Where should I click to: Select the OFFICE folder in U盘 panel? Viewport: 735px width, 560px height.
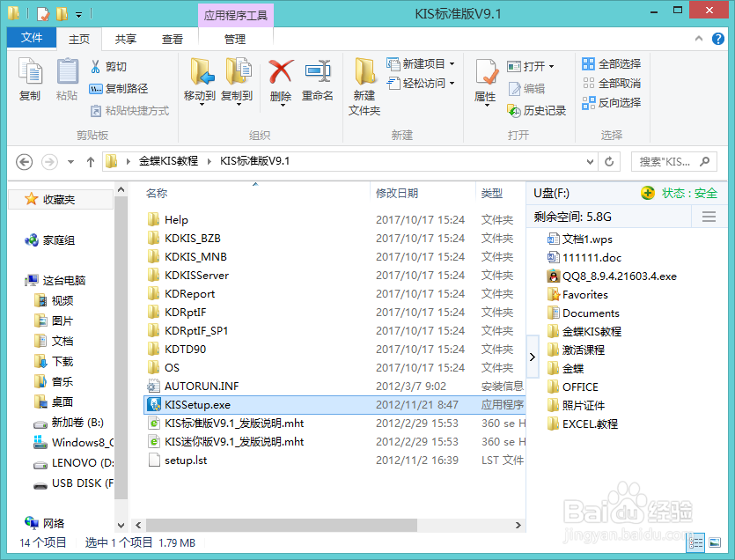(573, 387)
